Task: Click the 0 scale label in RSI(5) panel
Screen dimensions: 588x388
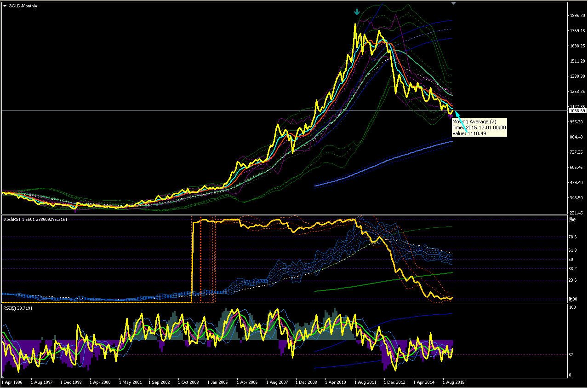Action: pyautogui.click(x=570, y=376)
